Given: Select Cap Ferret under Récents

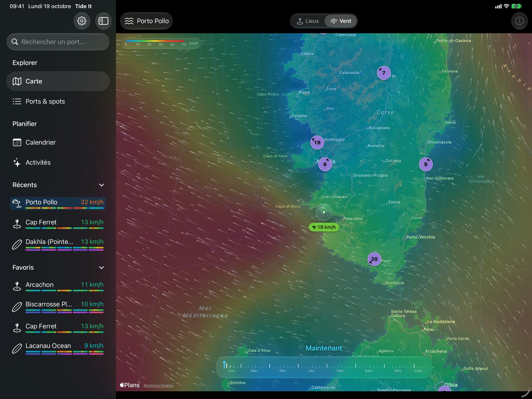Looking at the screenshot, I should coord(58,223).
